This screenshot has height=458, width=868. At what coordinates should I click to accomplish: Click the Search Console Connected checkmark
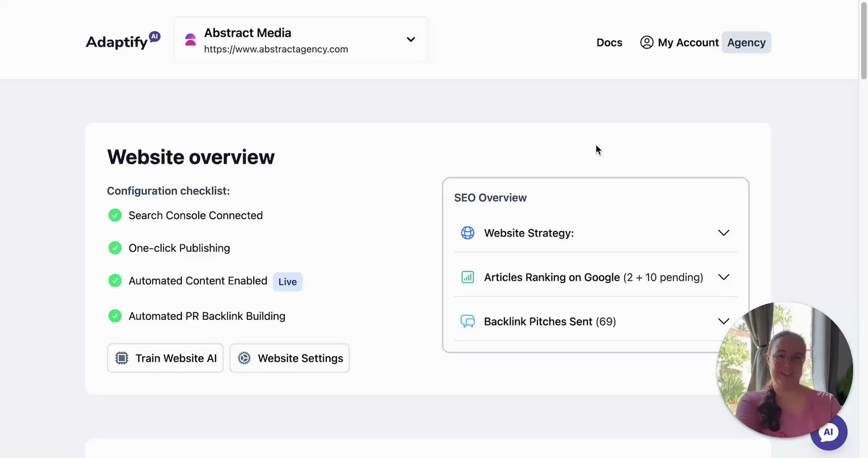[x=115, y=216]
